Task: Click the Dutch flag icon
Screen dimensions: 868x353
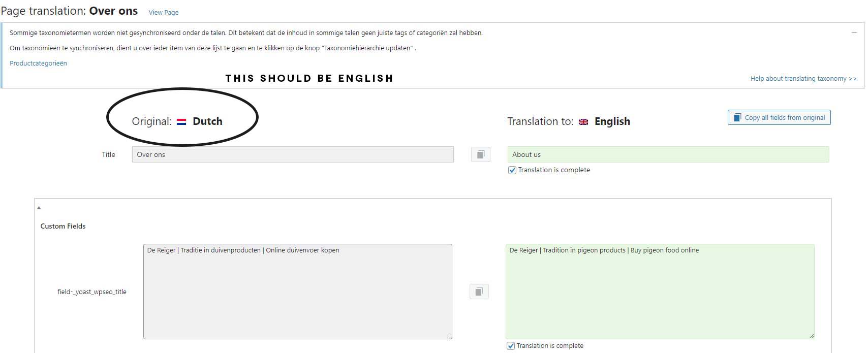Action: 181,122
